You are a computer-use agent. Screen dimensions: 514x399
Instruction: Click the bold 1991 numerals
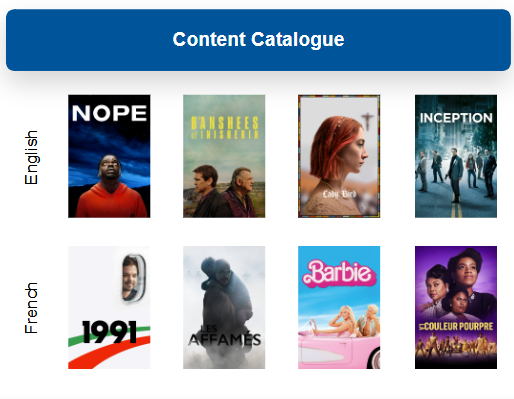click(x=109, y=332)
